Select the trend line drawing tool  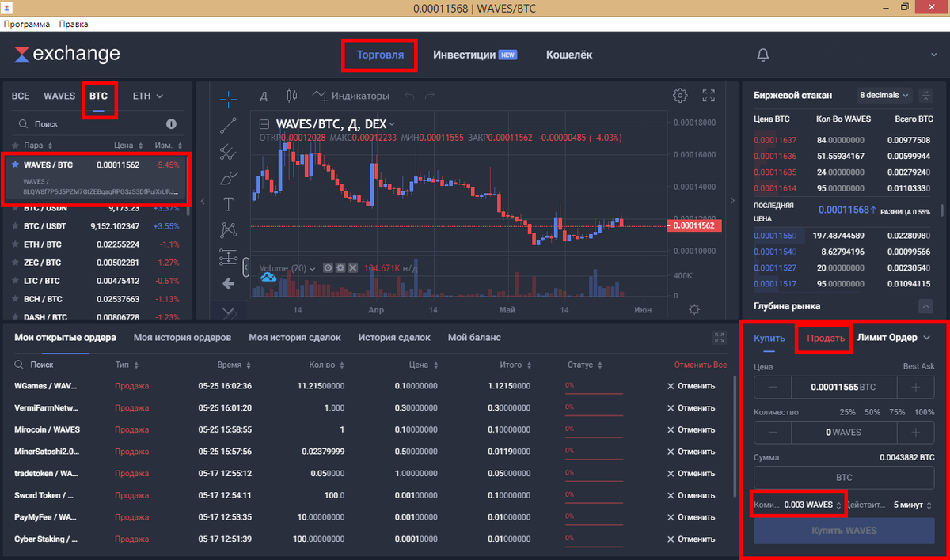(228, 124)
